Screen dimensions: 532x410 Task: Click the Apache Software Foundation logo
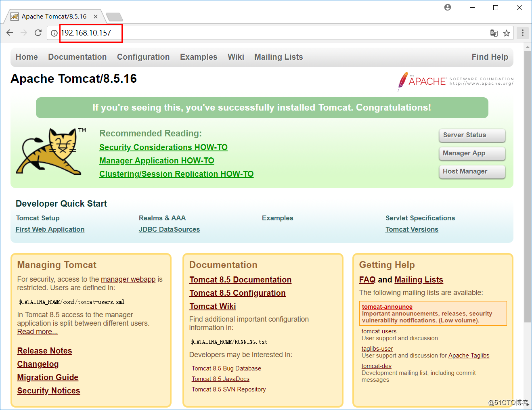click(x=455, y=82)
